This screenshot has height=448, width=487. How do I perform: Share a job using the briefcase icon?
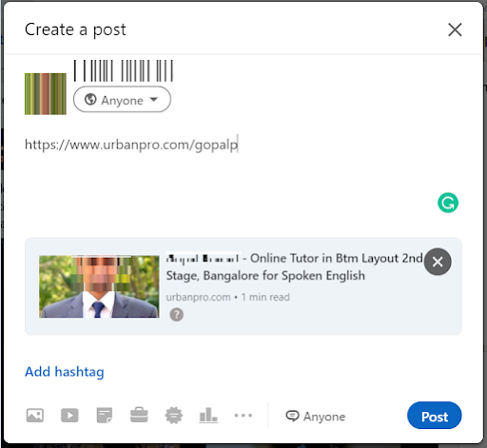tap(139, 415)
